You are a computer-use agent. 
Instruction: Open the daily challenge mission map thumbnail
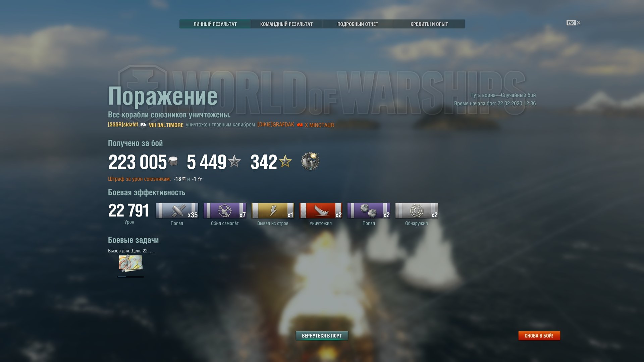(130, 263)
